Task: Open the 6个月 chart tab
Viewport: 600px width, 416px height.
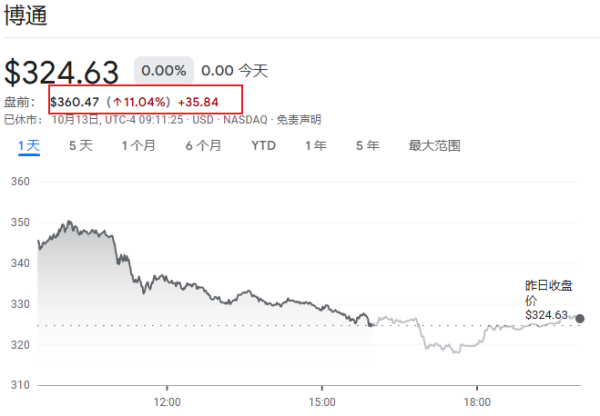Action: pos(203,146)
